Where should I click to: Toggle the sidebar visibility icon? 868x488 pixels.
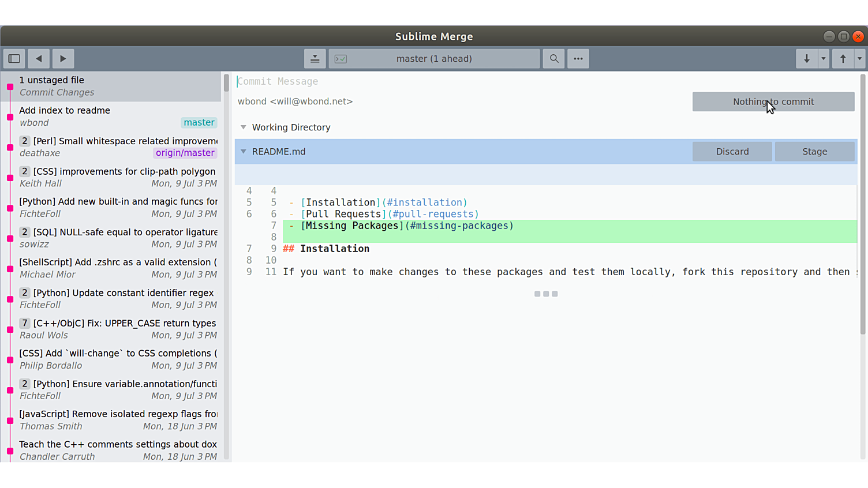point(14,58)
